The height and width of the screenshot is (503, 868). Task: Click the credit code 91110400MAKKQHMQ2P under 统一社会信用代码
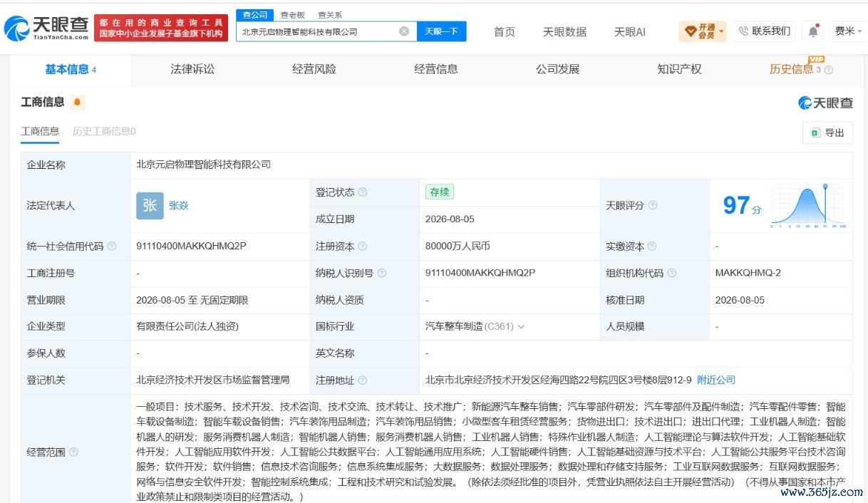[191, 247]
